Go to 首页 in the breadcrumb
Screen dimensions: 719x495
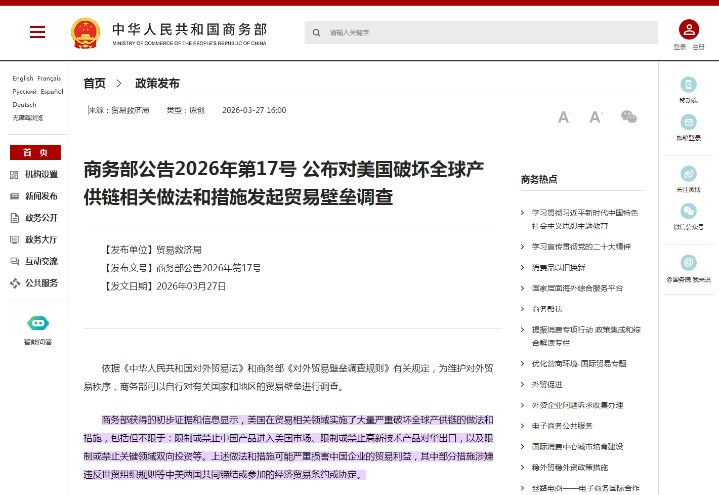[94, 83]
